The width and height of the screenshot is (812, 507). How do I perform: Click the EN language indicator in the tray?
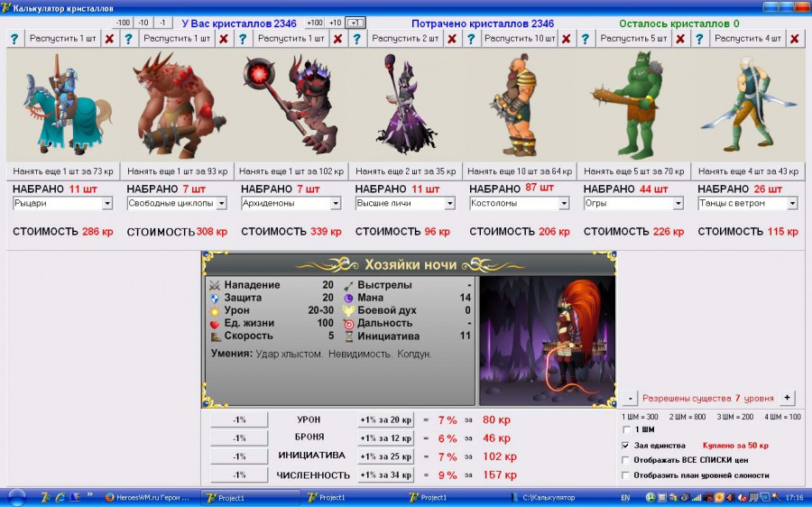[625, 498]
